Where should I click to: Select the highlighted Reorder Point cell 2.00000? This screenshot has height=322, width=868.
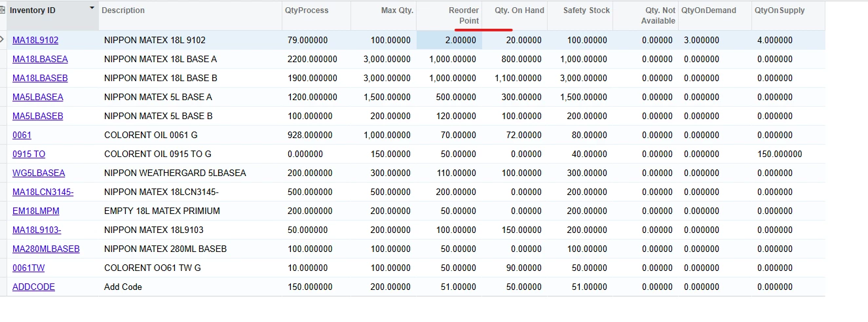(449, 40)
